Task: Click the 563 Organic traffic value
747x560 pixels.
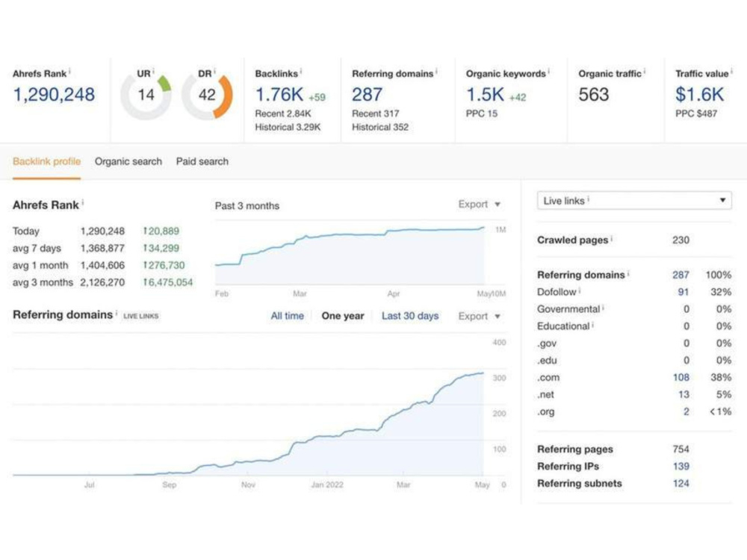Action: click(594, 94)
